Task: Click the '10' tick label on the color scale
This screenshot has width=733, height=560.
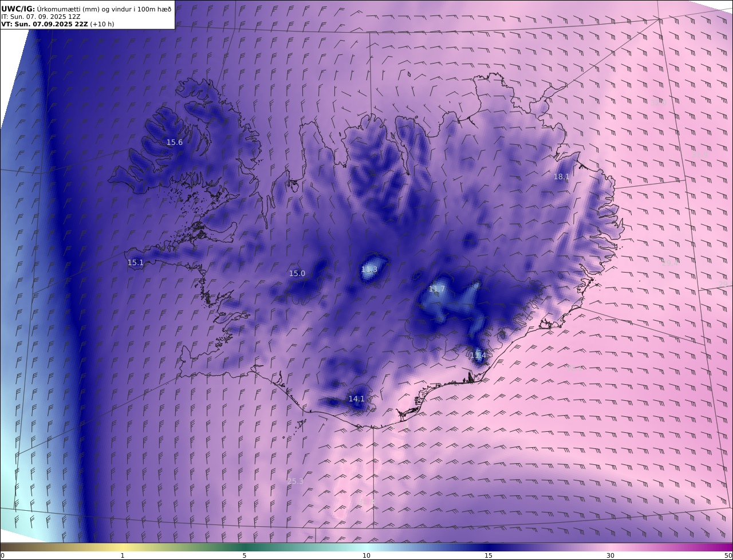Action: click(366, 556)
